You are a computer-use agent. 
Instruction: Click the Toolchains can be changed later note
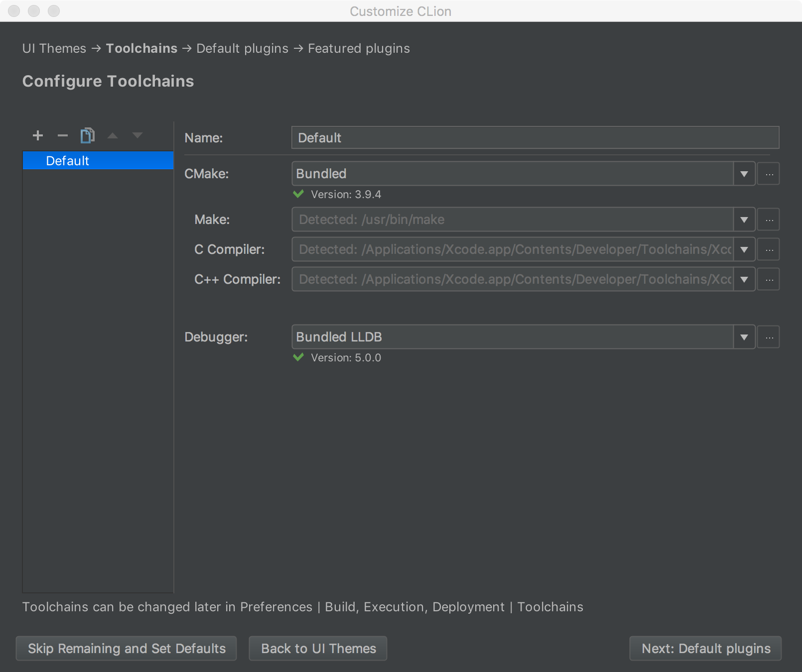[303, 607]
